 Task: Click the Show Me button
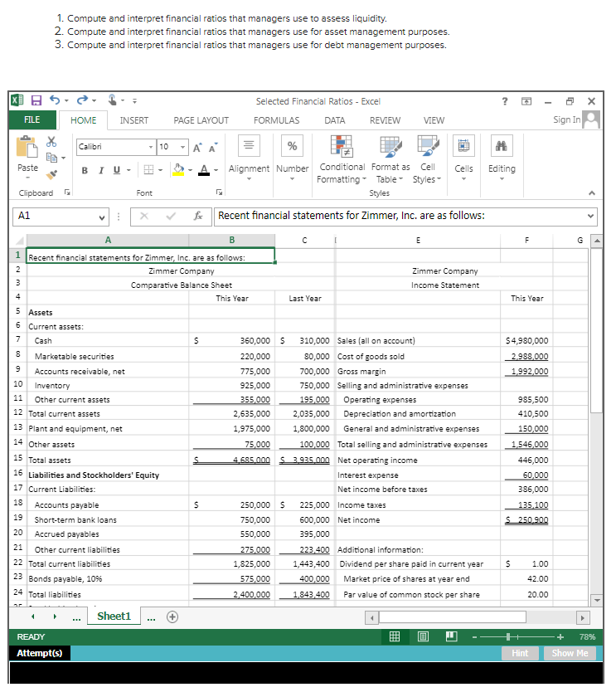click(x=570, y=653)
